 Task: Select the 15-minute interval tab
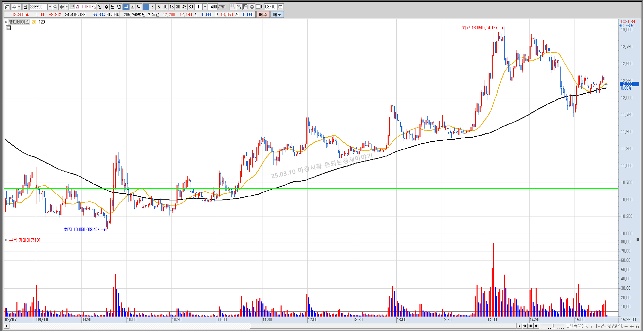171,7
